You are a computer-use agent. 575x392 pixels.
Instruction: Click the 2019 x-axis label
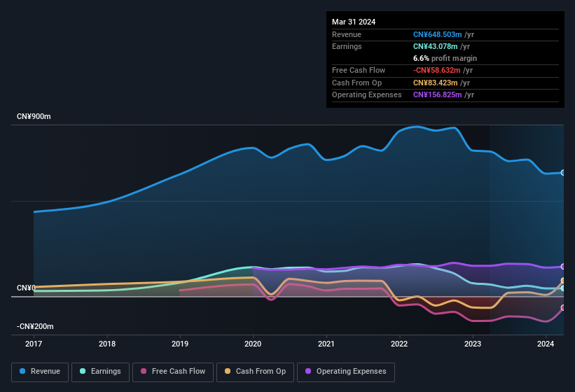(180, 344)
